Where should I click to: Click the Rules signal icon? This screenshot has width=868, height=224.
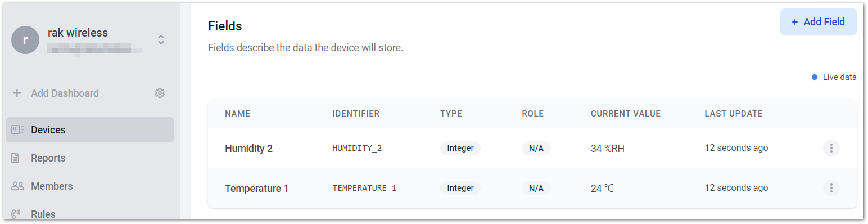coord(16,214)
